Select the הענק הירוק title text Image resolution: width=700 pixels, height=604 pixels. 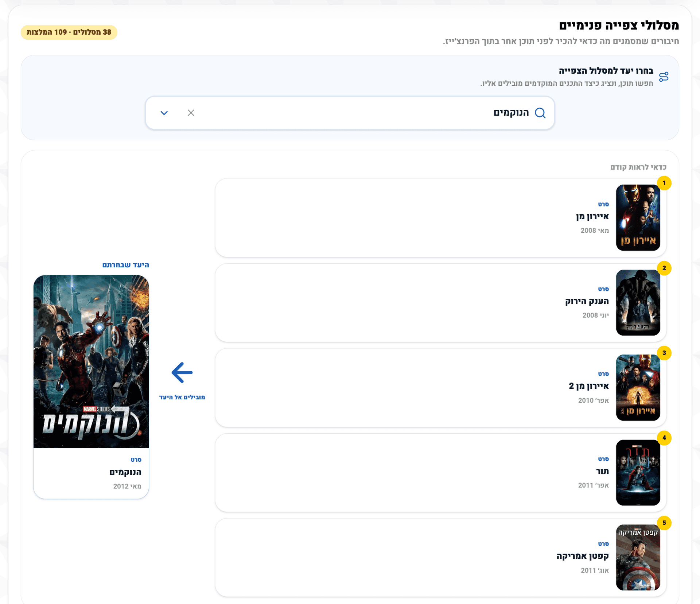(587, 301)
